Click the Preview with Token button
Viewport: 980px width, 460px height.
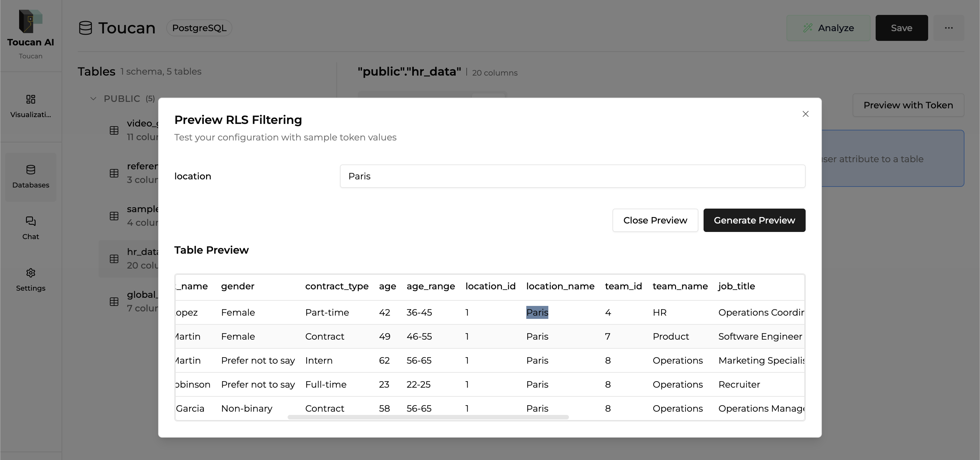(908, 105)
